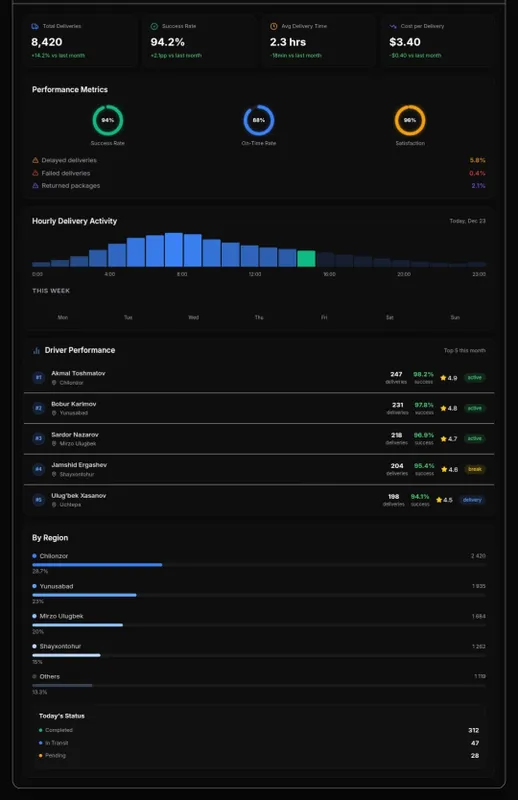The image size is (518, 800).
Task: Click the Pending status count 28
Action: coord(475,756)
